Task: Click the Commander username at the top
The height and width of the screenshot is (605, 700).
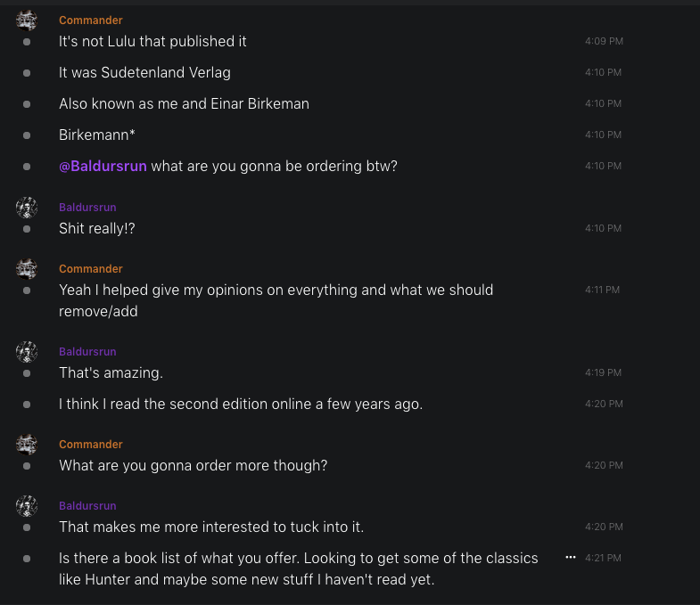Action: [x=91, y=20]
